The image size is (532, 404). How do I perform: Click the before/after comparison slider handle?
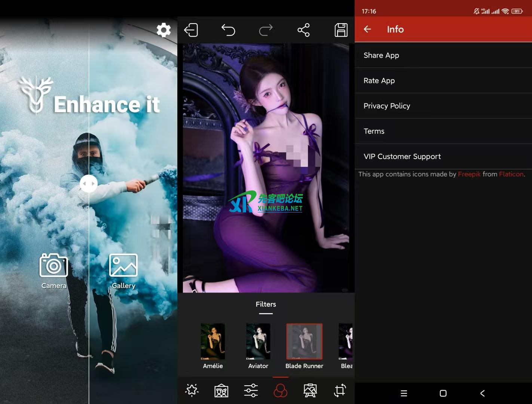[89, 184]
